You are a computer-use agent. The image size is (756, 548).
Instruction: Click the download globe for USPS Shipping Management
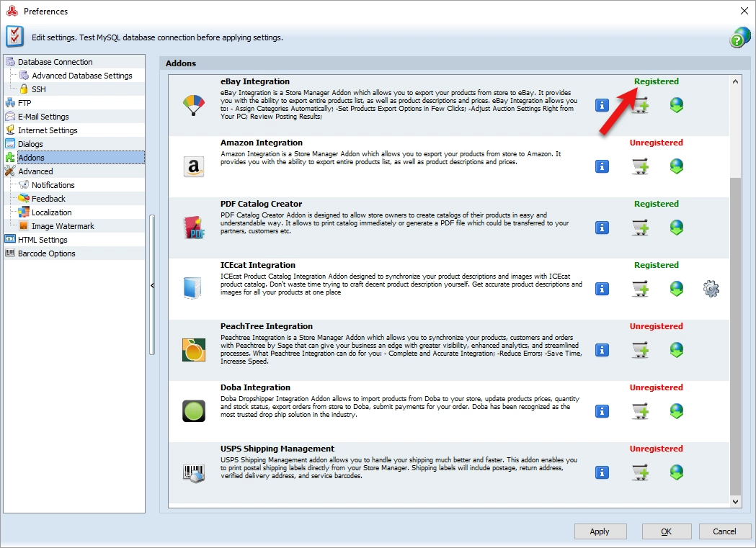[x=677, y=472]
